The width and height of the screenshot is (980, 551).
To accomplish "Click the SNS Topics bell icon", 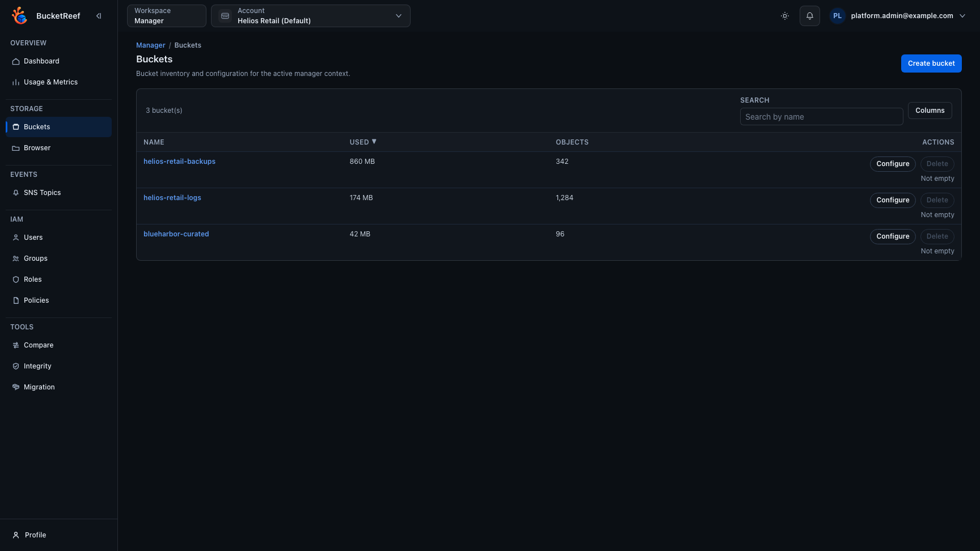I will (x=16, y=193).
